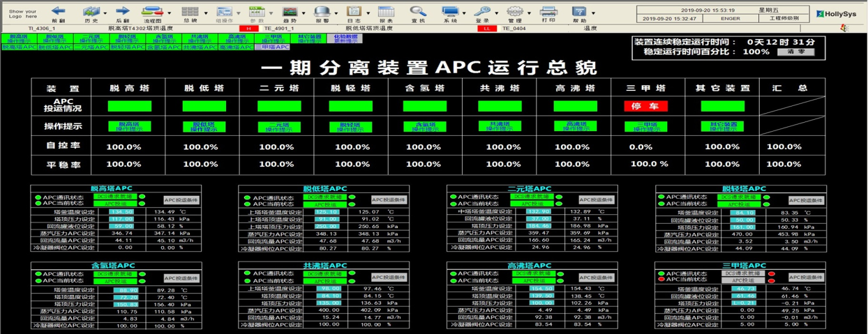
Task: Click the red 停车 status indicator for 三甲塔
Action: click(645, 106)
